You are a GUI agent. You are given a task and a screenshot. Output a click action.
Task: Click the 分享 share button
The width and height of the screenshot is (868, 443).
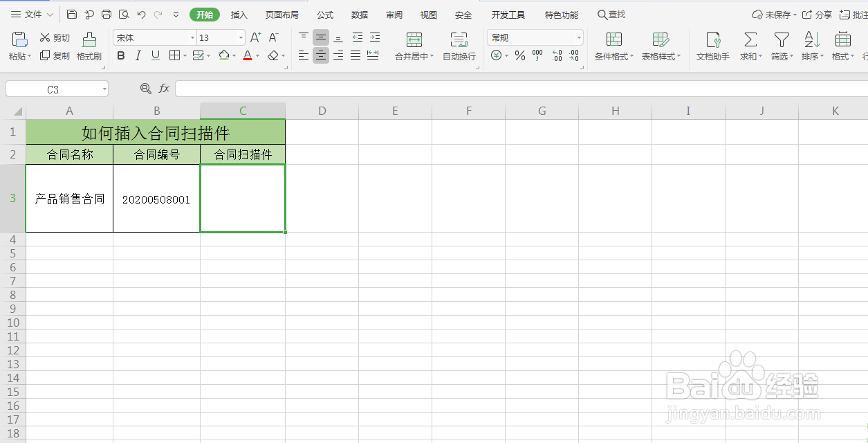click(817, 15)
